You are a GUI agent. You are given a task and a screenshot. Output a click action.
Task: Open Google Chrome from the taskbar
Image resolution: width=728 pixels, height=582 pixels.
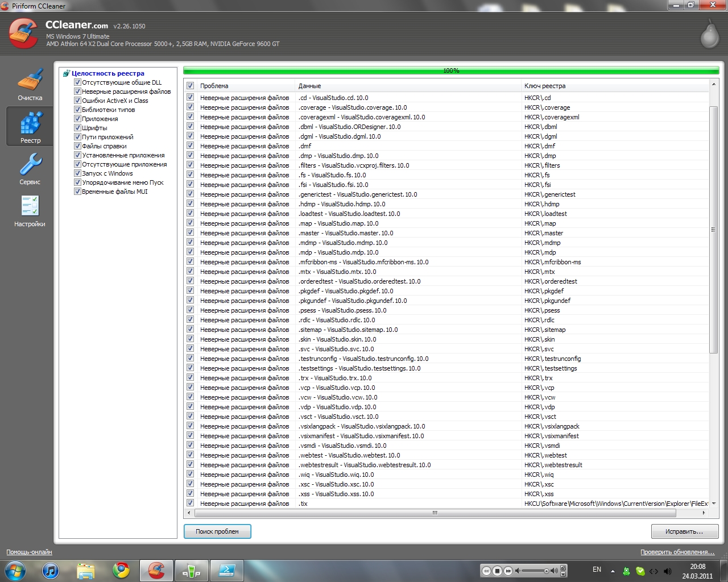(121, 570)
